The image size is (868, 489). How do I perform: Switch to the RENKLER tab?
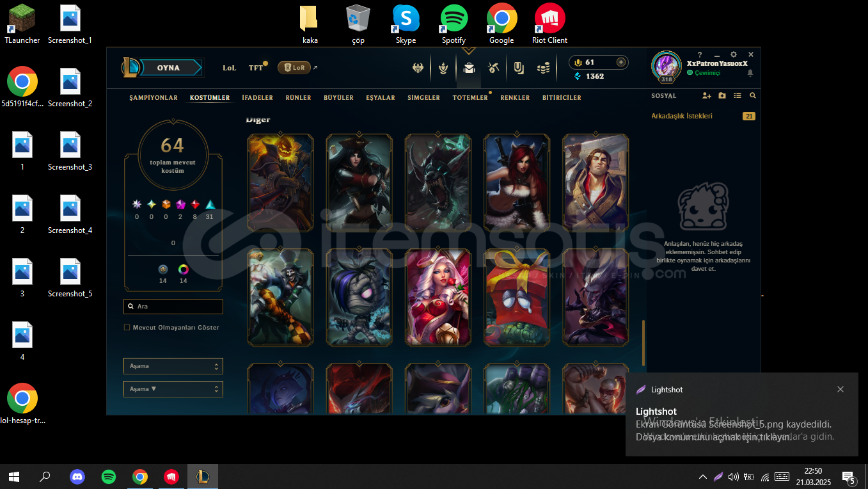(x=515, y=98)
